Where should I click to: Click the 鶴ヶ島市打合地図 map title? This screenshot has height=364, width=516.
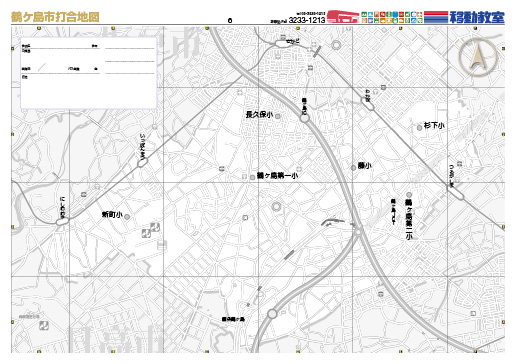pyautogui.click(x=55, y=17)
